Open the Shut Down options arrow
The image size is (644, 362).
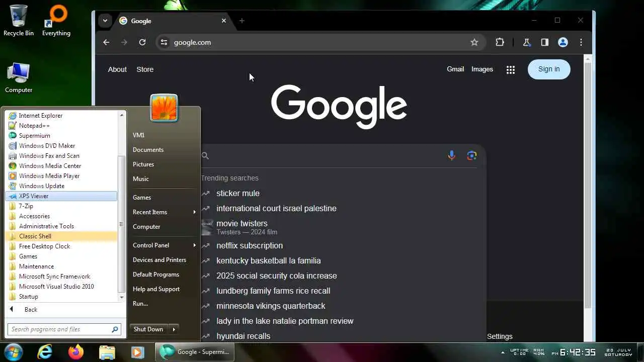coord(174,329)
